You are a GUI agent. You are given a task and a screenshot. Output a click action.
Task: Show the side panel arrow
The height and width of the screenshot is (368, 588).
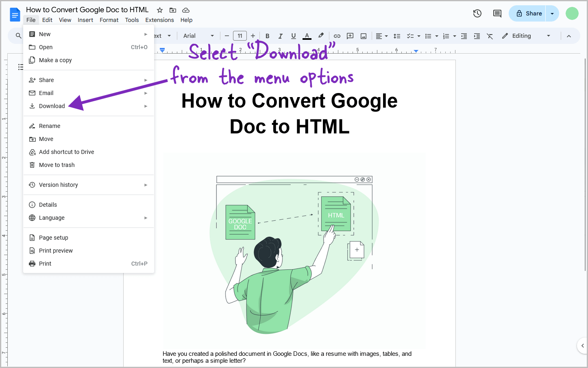tap(582, 346)
